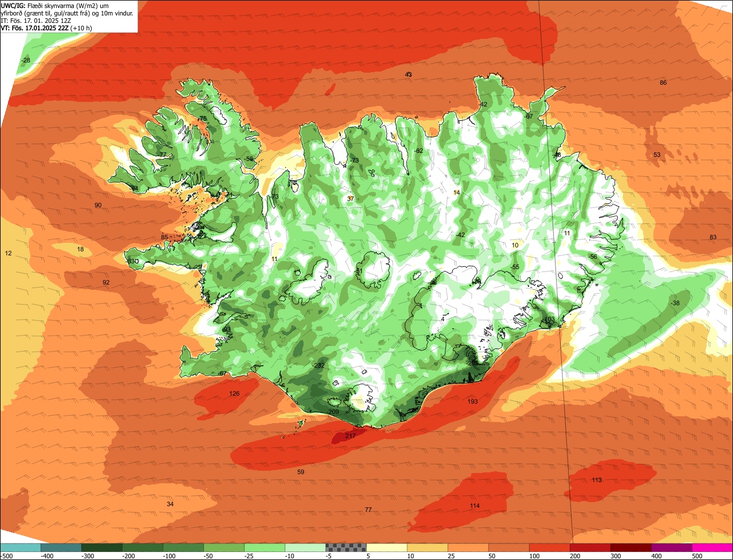Click the 14 value in the northeast highlands
The height and width of the screenshot is (560, 733).
pos(456,193)
